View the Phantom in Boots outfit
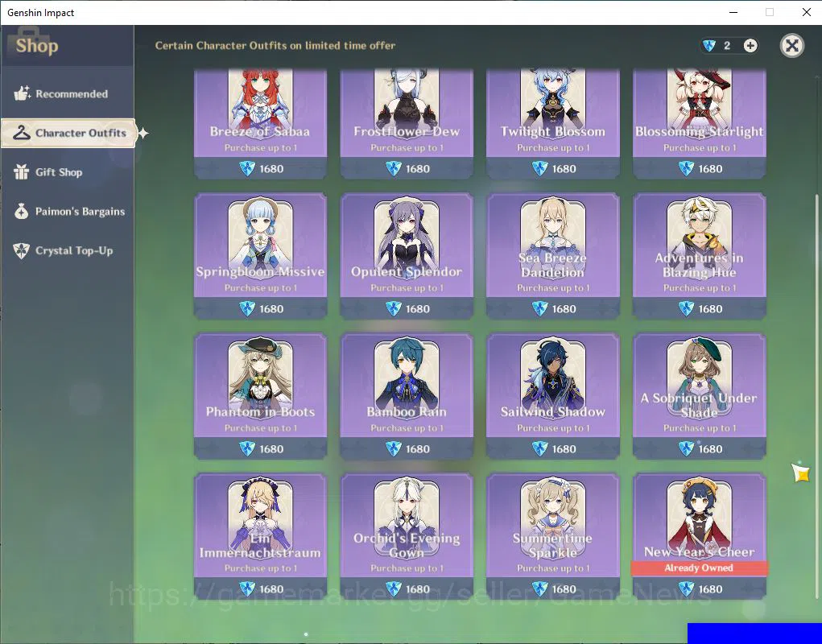 point(260,395)
